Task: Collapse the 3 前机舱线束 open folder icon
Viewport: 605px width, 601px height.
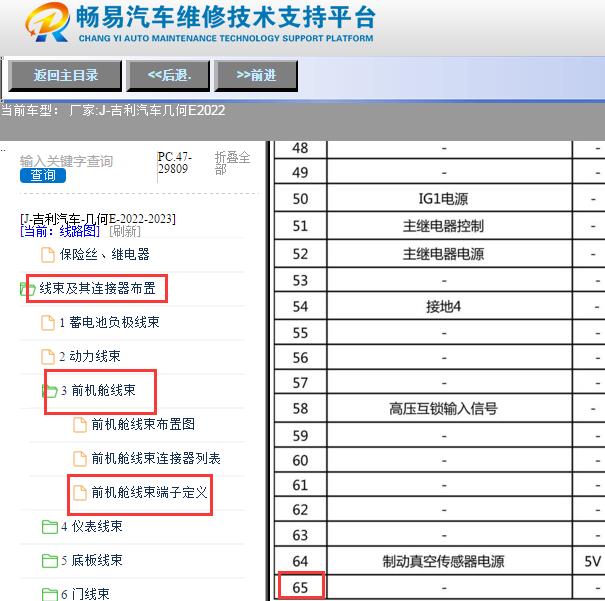Action: (x=49, y=391)
